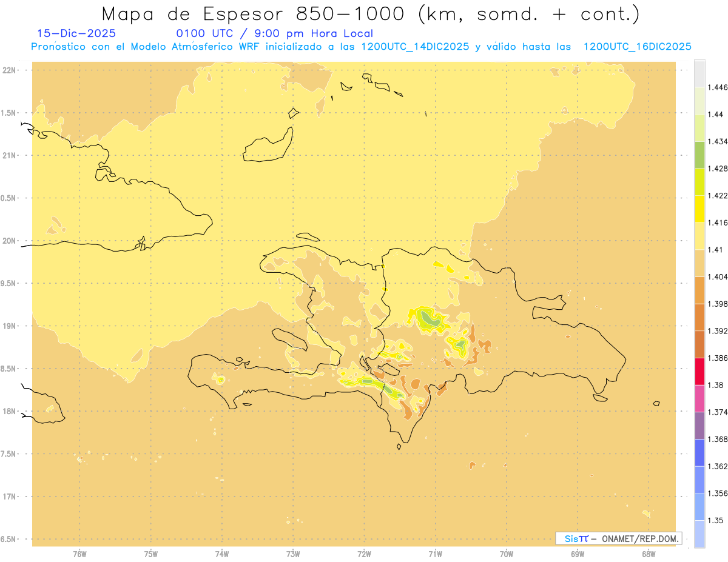
Task: Click the green 1.428–1.434 legend swatch
Action: pos(699,155)
